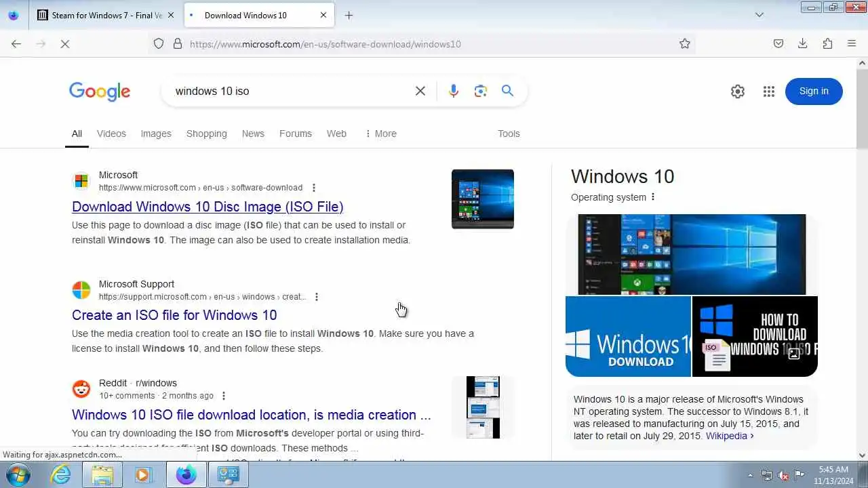Open the Windows 10 Download image
This screenshot has width=868, height=488.
(628, 336)
